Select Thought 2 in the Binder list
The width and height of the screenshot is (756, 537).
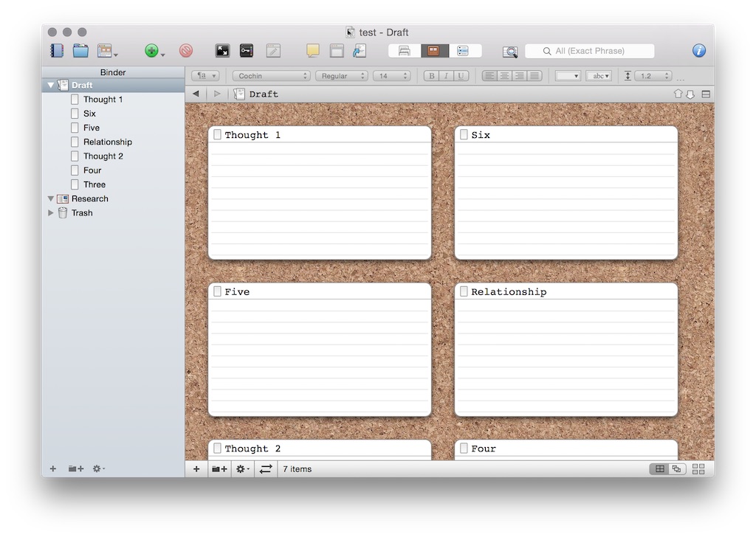[103, 156]
